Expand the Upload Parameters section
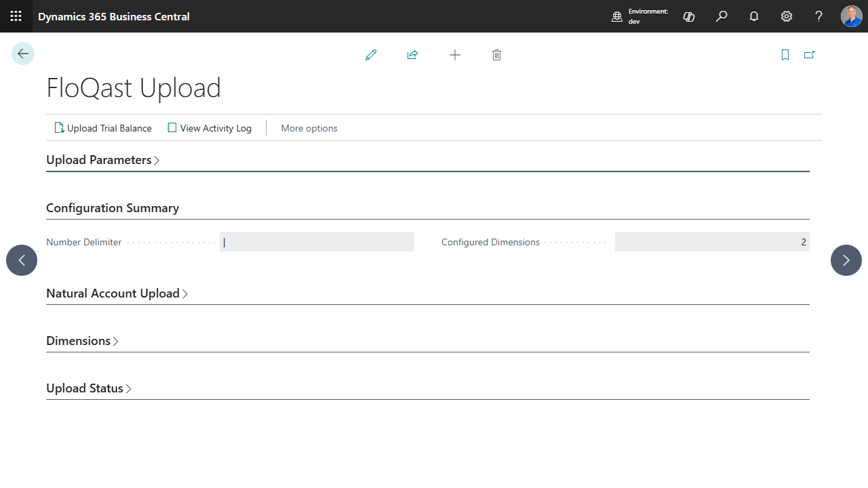Image resolution: width=868 pixels, height=488 pixels. tap(103, 160)
